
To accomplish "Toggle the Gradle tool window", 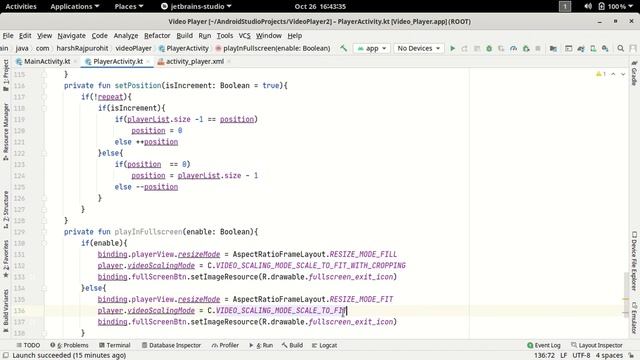I will (x=634, y=73).
